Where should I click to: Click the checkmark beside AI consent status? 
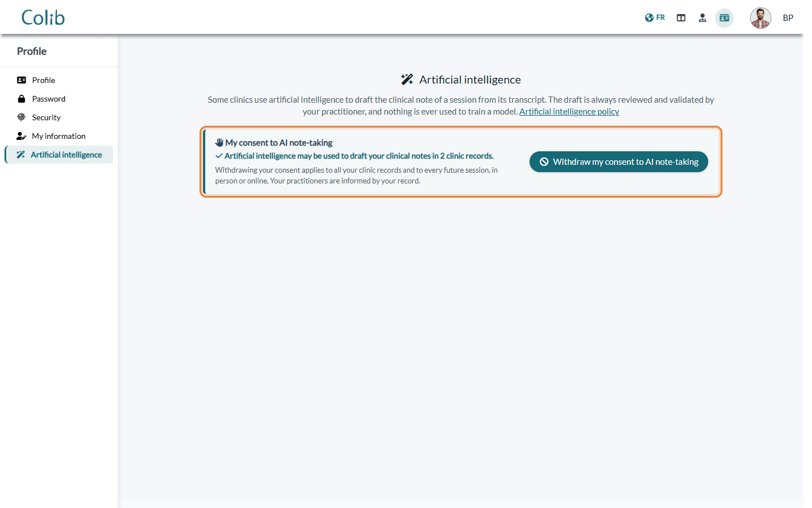pyautogui.click(x=219, y=156)
